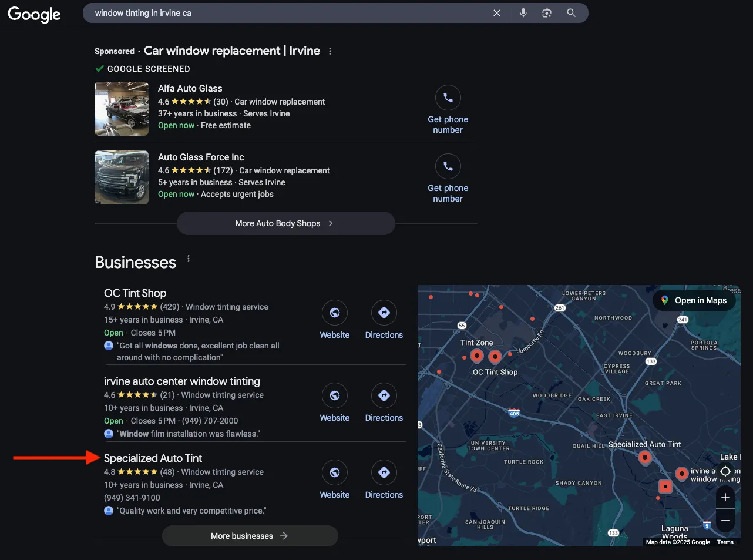
Task: Zoom in on the map
Action: coord(725,497)
